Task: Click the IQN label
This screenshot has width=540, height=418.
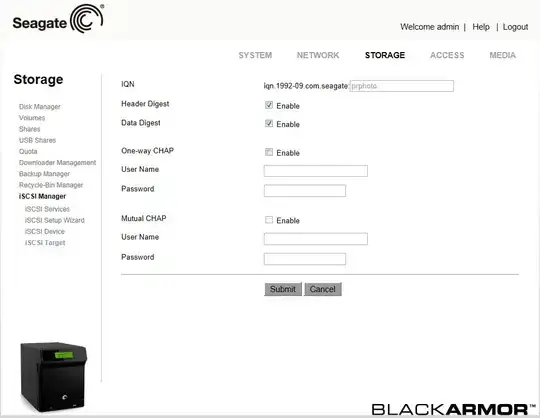Action: click(128, 84)
